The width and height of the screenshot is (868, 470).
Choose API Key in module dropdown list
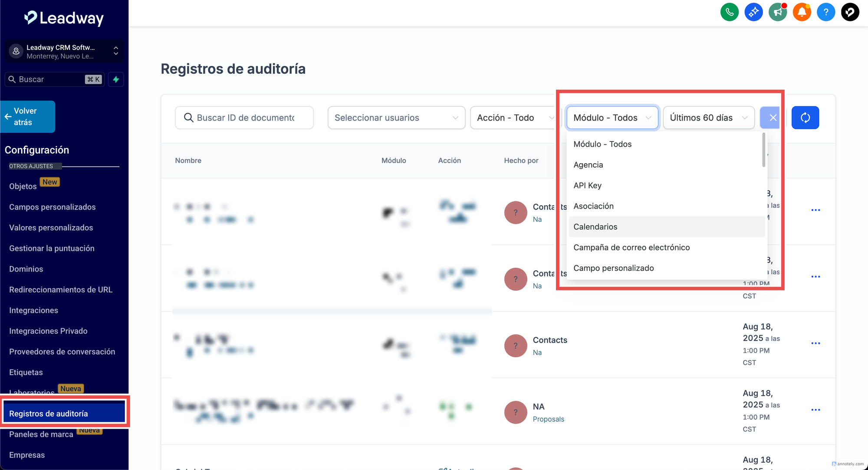(587, 185)
